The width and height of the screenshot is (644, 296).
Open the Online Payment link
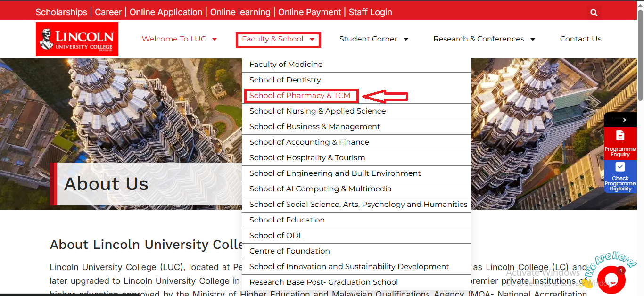click(310, 12)
